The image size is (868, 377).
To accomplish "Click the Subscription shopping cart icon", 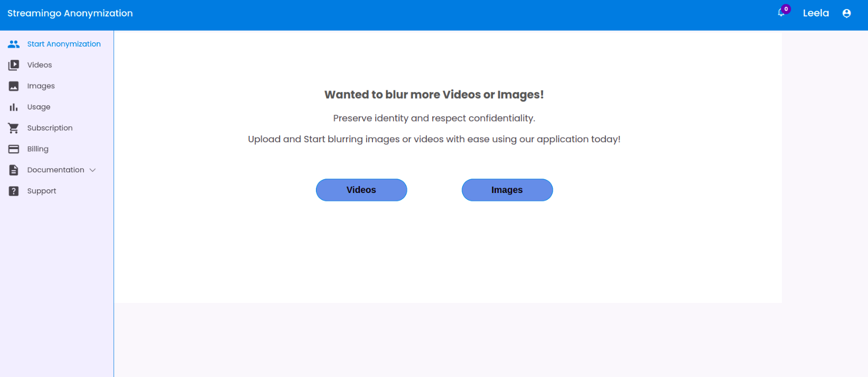I will (14, 128).
